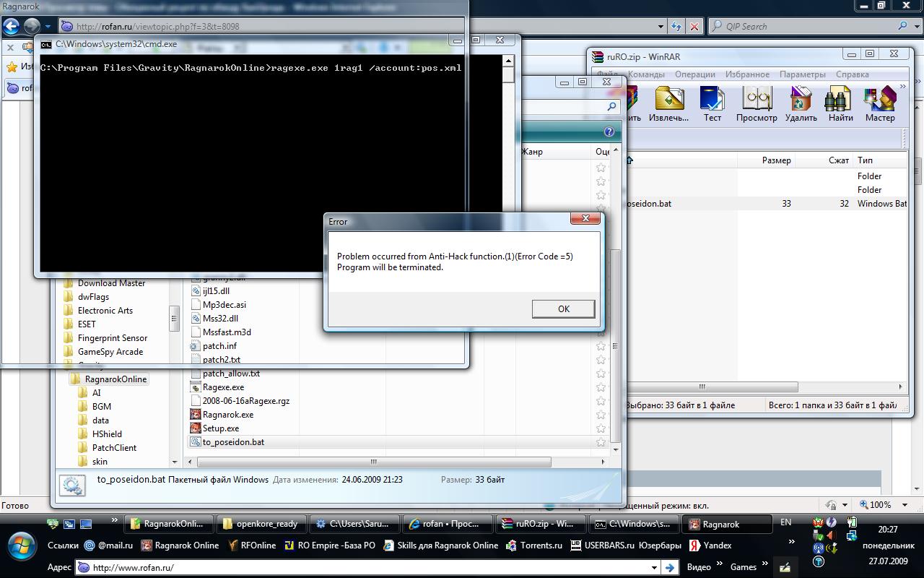Click the taskbar Address field with rofan.ru

click(x=368, y=567)
